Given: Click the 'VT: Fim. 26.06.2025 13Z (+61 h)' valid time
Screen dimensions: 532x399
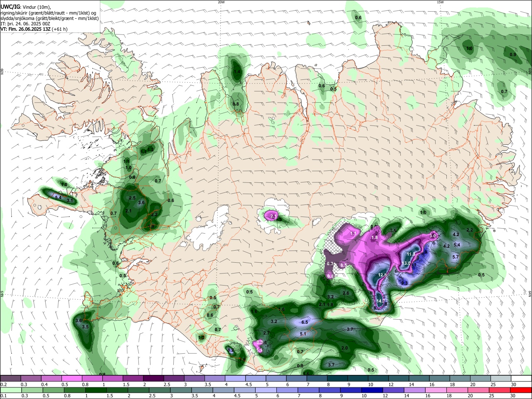Looking at the screenshot, I should [34, 29].
